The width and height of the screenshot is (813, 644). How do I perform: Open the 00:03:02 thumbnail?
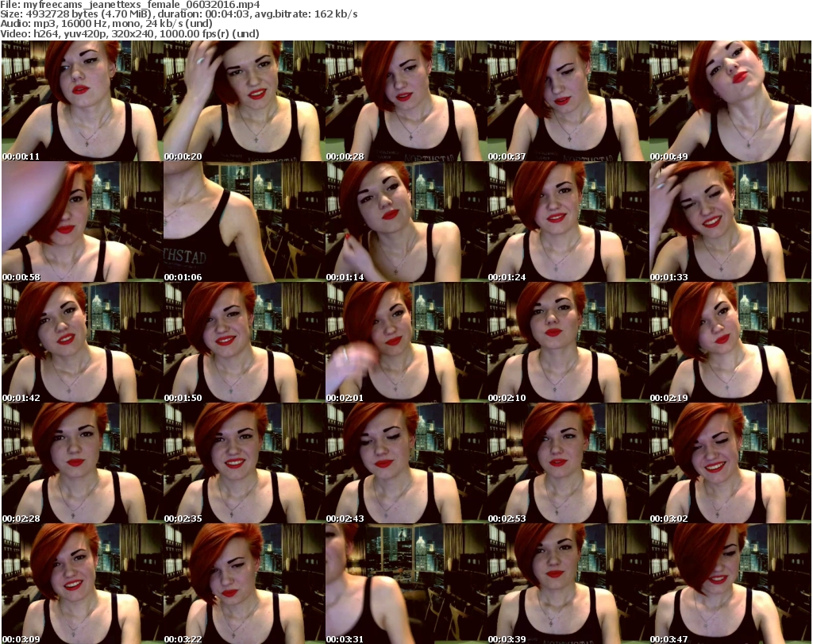click(730, 463)
